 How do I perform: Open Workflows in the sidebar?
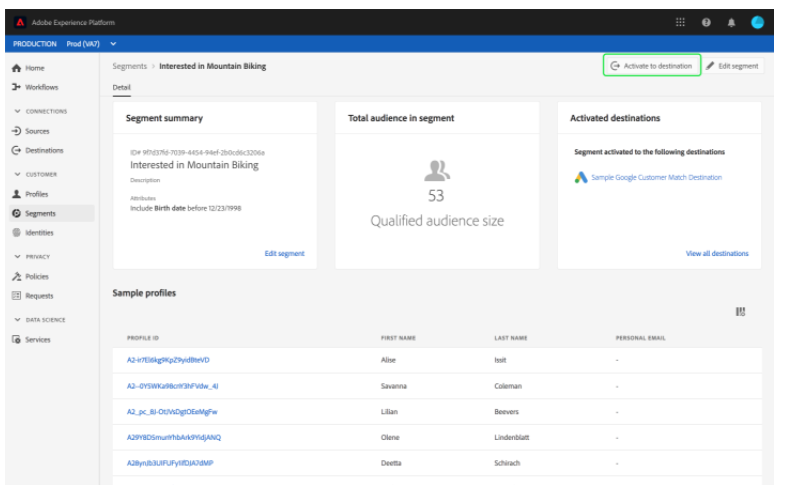pyautogui.click(x=40, y=88)
